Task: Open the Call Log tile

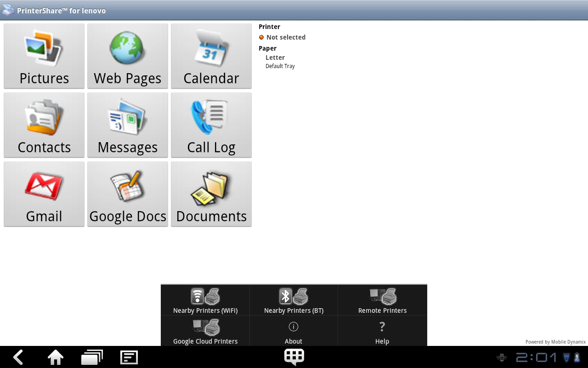Action: (211, 125)
